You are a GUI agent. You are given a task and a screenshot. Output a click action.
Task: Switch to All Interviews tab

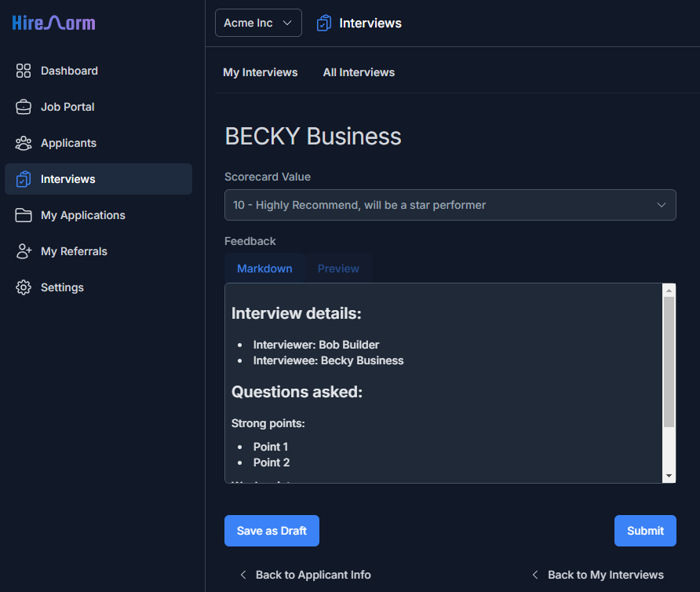pyautogui.click(x=359, y=72)
